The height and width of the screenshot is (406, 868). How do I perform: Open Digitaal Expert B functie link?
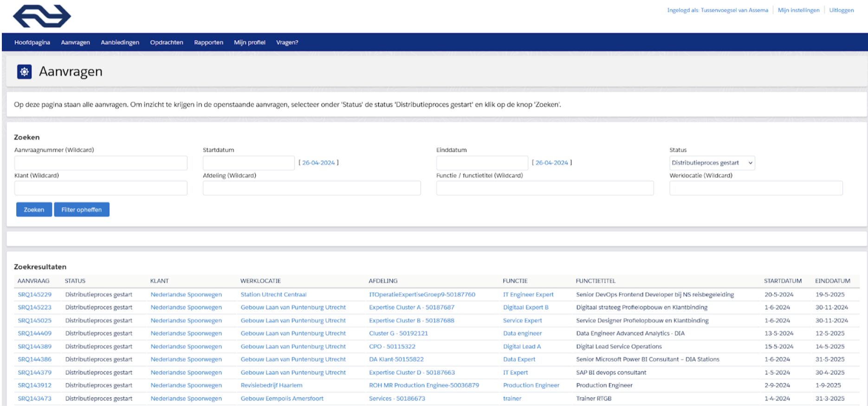[x=525, y=308]
